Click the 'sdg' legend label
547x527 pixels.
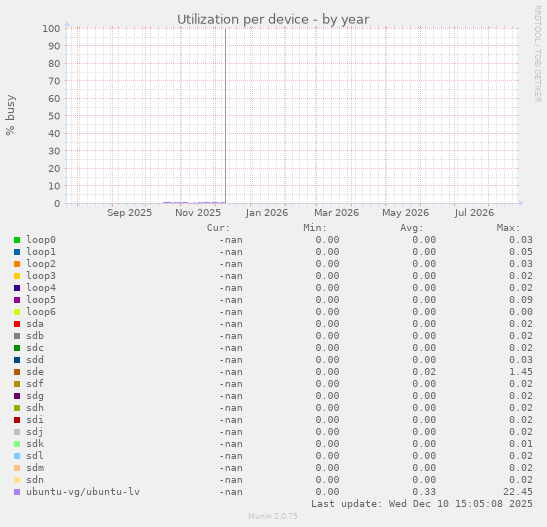coord(35,396)
